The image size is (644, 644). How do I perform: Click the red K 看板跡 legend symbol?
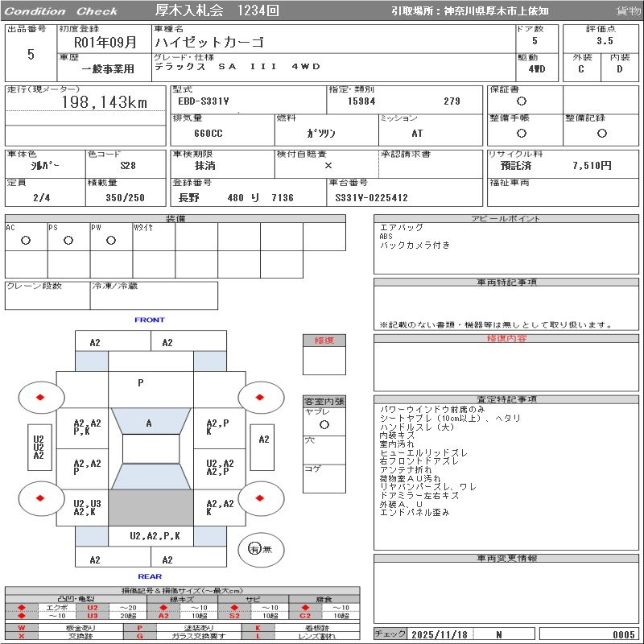(x=258, y=627)
